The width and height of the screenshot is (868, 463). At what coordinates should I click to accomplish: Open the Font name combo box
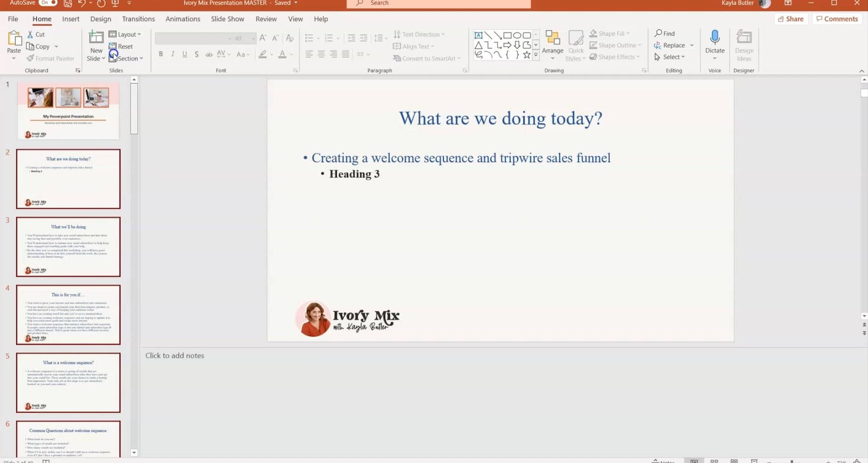pos(194,39)
